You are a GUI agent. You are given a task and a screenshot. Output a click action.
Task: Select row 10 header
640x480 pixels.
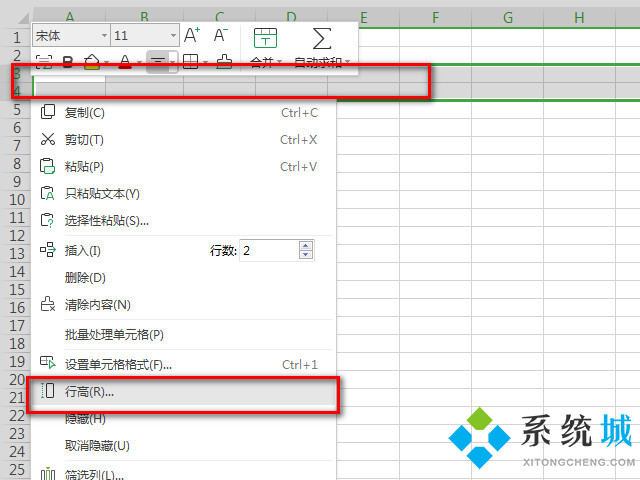pos(17,200)
